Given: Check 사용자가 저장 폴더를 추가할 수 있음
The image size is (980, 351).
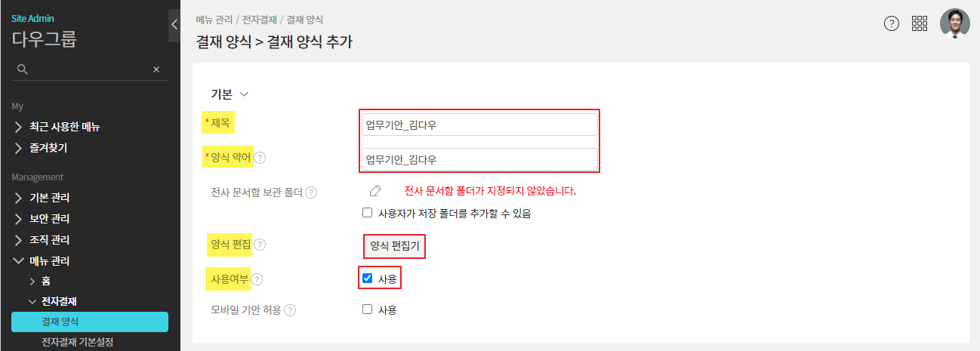Looking at the screenshot, I should [368, 214].
